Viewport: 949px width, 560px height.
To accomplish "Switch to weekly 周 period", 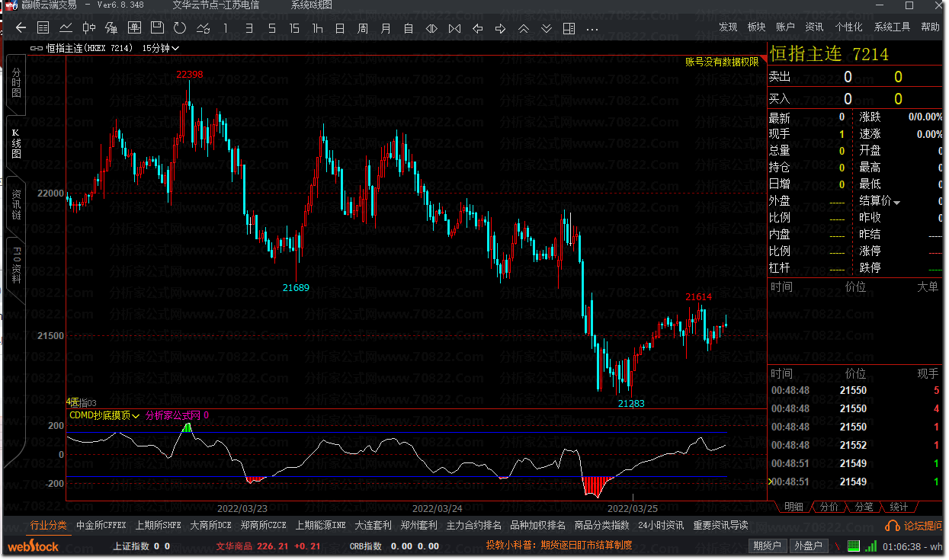I will [x=363, y=28].
